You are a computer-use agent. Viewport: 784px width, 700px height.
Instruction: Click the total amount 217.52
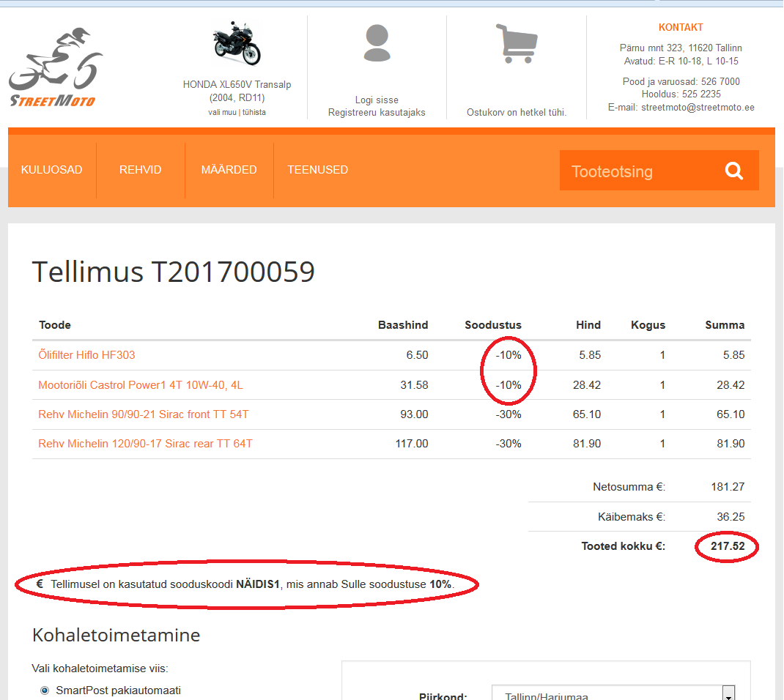(728, 547)
